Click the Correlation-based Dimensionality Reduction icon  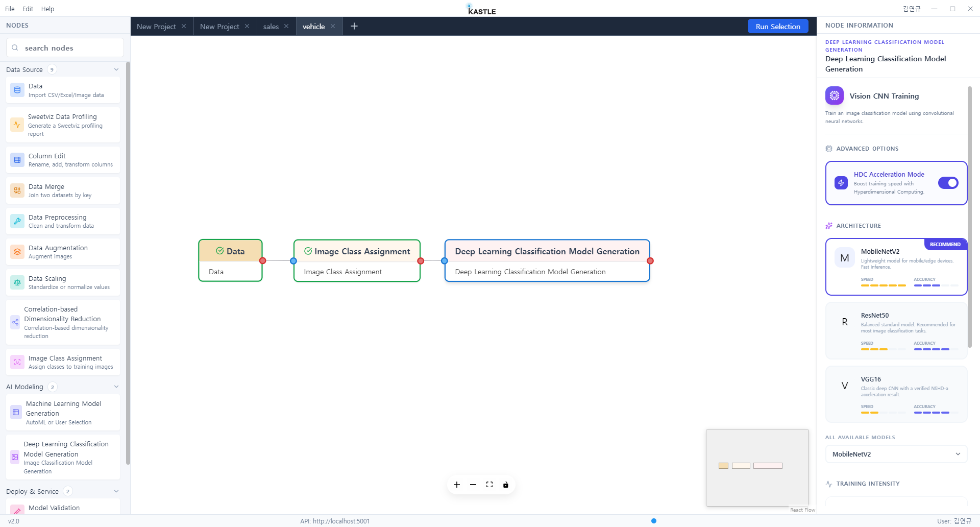(15, 322)
